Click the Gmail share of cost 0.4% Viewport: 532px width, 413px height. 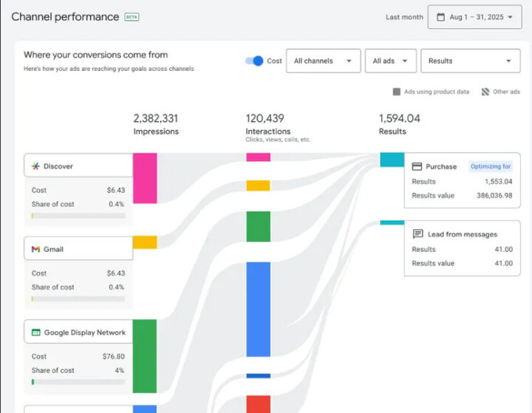(x=117, y=287)
